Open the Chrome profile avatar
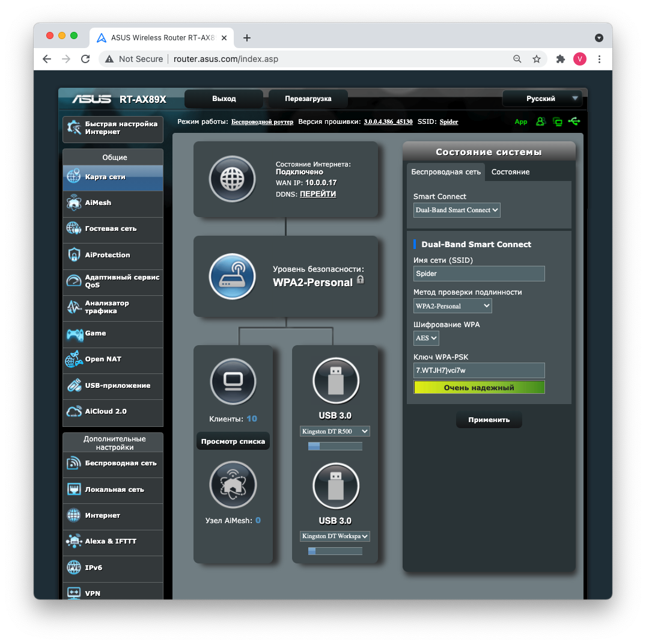The image size is (646, 644). [580, 59]
